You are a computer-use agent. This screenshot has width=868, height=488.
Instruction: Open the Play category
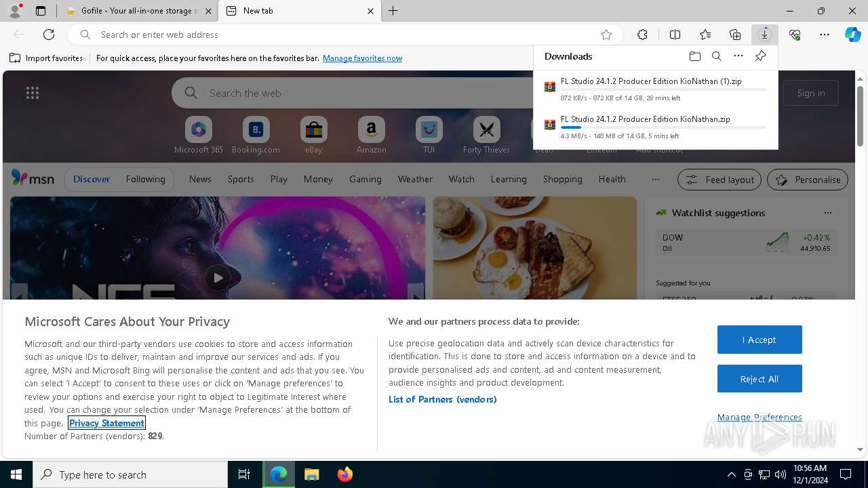pyautogui.click(x=279, y=179)
